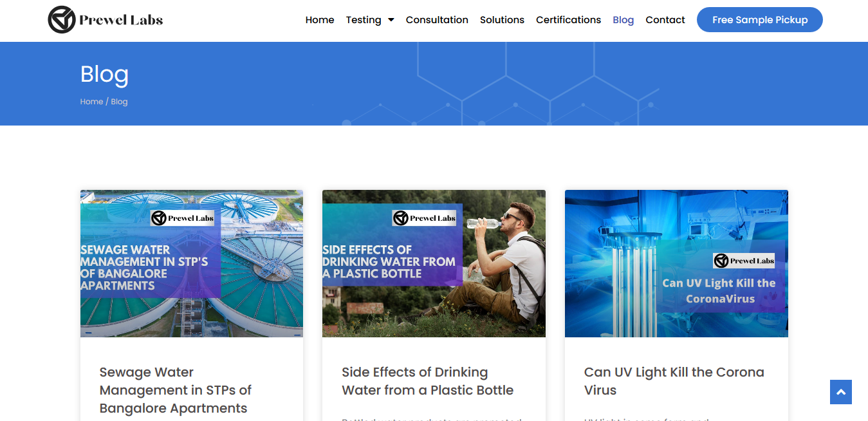868x421 pixels.
Task: Open the Testing menu item
Action: (x=364, y=20)
